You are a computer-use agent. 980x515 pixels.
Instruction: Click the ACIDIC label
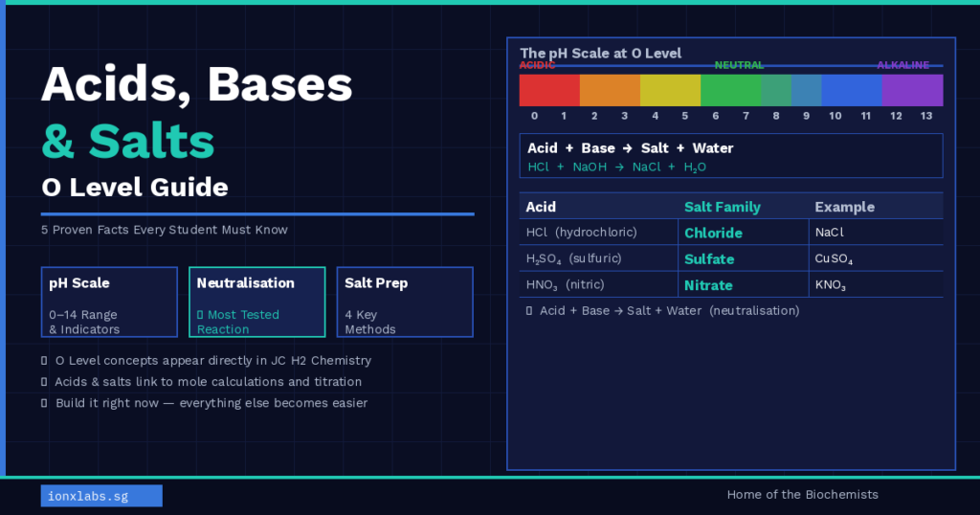click(537, 65)
